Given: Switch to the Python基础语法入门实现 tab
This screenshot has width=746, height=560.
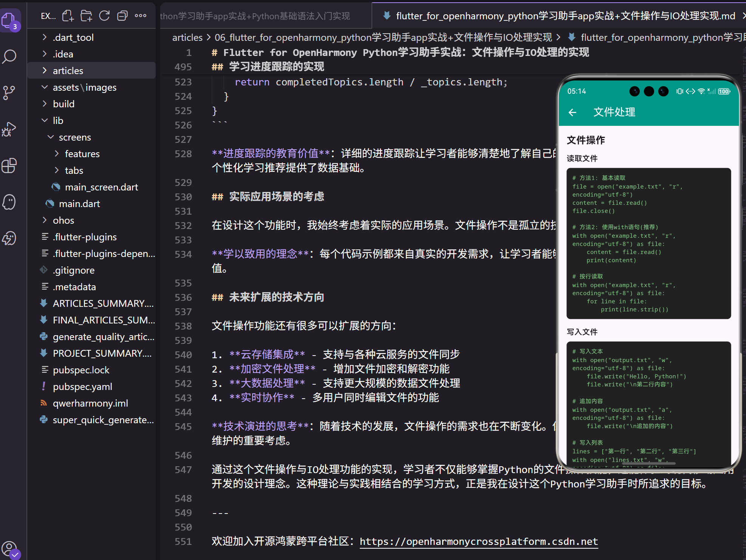Looking at the screenshot, I should coord(266,16).
